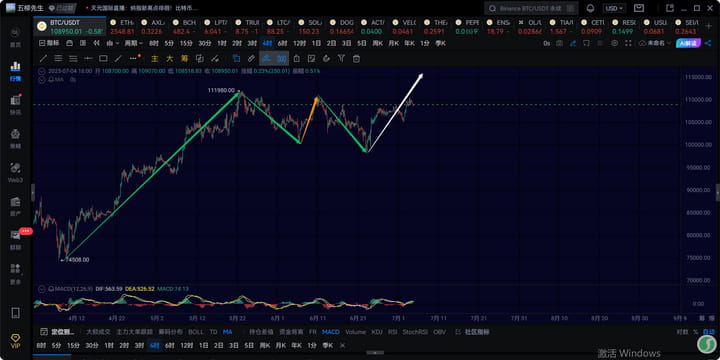Click the filter funnel icon in drawing toolbar
Image resolution: width=720 pixels, height=360 pixels.
pyautogui.click(x=341, y=58)
